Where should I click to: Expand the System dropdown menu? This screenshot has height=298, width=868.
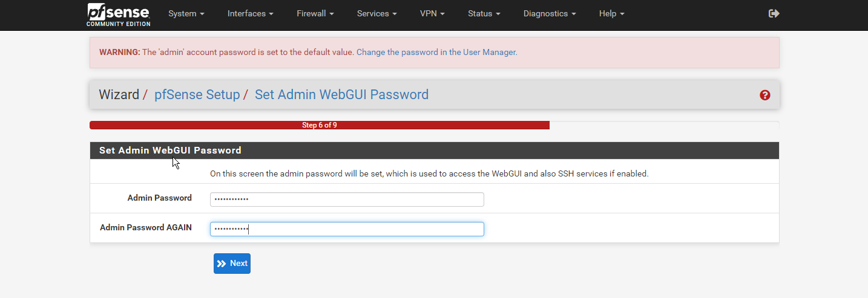[186, 13]
